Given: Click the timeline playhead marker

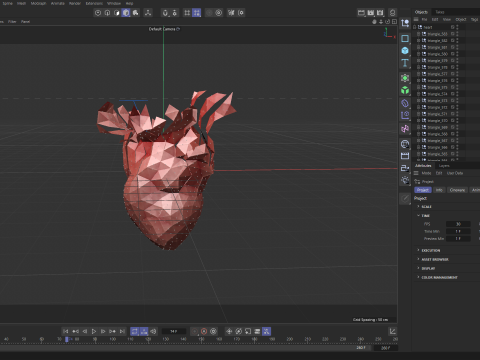Looking at the screenshot, I should (x=67, y=339).
